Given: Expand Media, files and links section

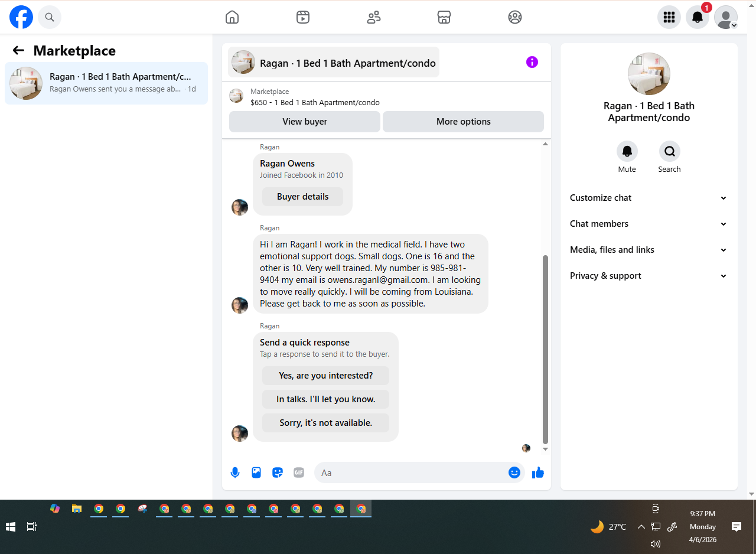Looking at the screenshot, I should [x=649, y=250].
